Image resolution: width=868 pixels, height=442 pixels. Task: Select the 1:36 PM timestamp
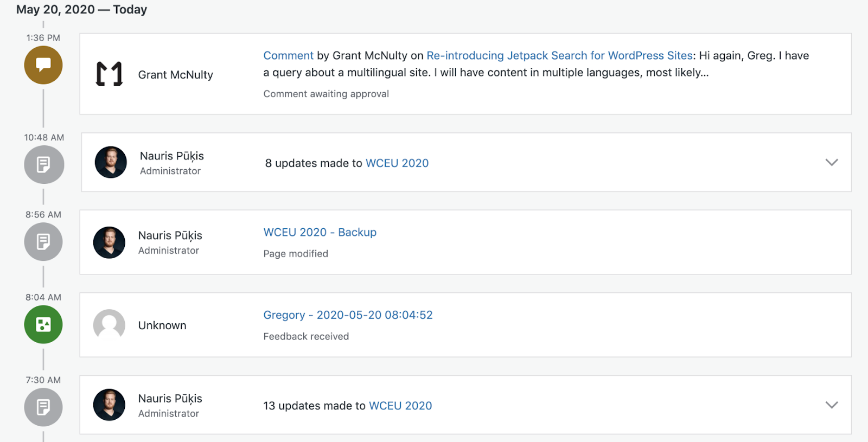click(x=43, y=37)
